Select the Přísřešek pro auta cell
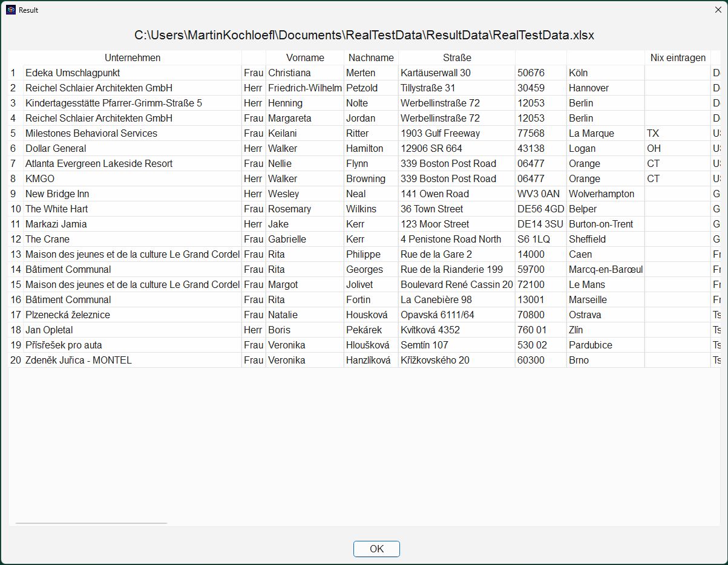728x565 pixels. coord(133,345)
